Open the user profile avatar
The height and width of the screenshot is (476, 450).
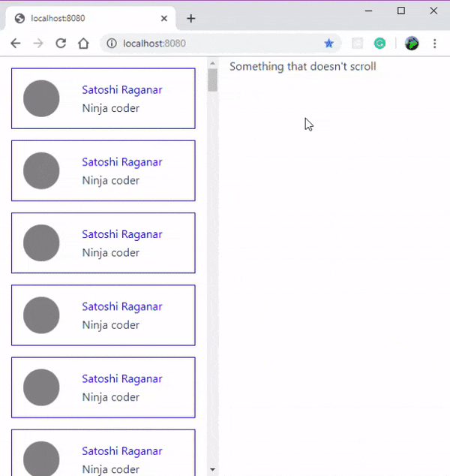point(412,44)
